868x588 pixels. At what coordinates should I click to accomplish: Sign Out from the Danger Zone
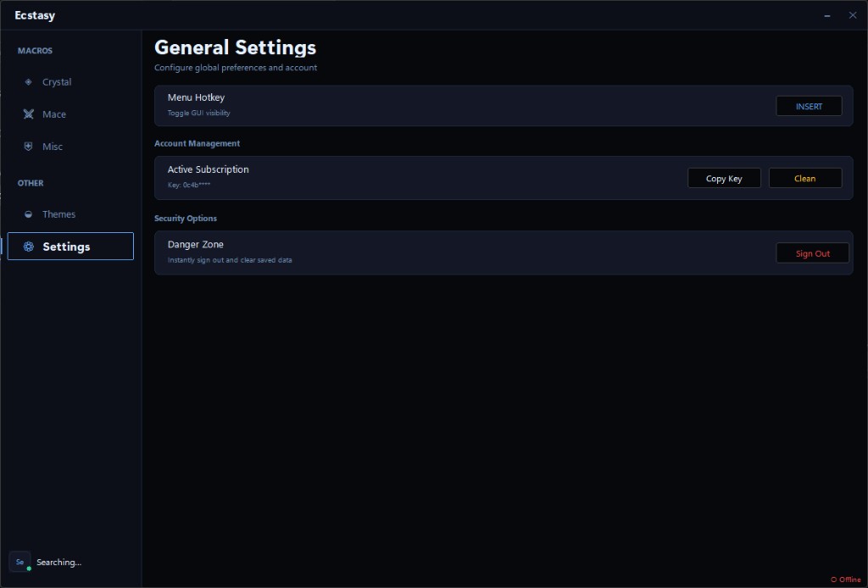point(812,252)
